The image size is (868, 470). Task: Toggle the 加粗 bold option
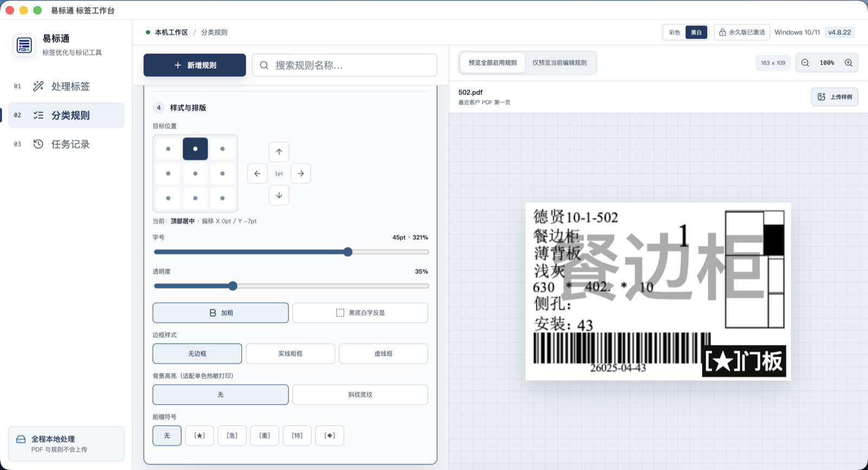[220, 313]
